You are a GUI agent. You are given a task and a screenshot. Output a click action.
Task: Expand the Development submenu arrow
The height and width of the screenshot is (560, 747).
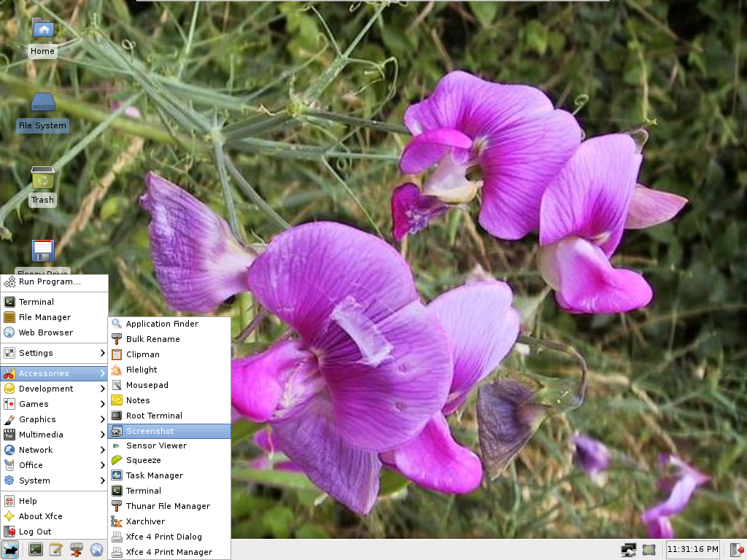[x=102, y=389]
